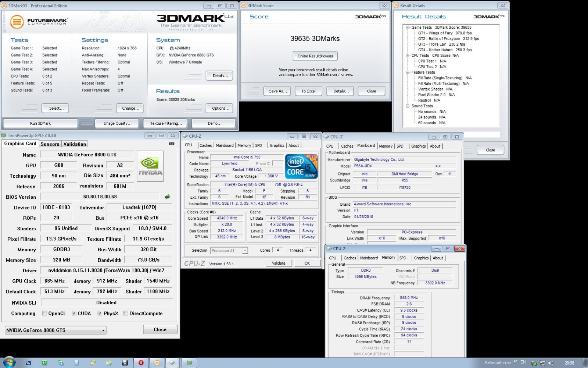Click the Run 3DMark button

(x=40, y=123)
